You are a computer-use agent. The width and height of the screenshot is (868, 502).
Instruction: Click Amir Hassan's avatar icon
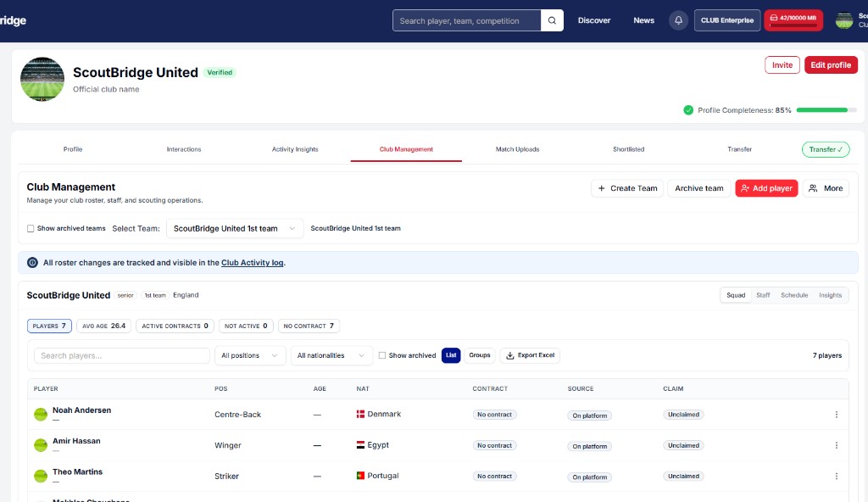coord(41,445)
